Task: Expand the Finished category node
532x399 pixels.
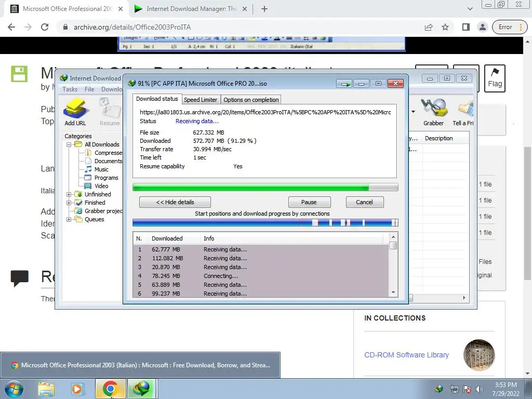Action: coord(69,203)
